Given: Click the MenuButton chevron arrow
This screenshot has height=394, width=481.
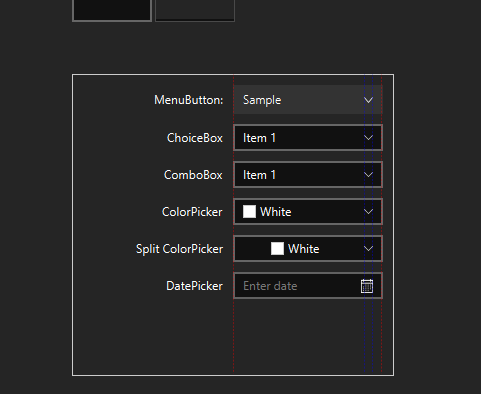Looking at the screenshot, I should click(368, 100).
